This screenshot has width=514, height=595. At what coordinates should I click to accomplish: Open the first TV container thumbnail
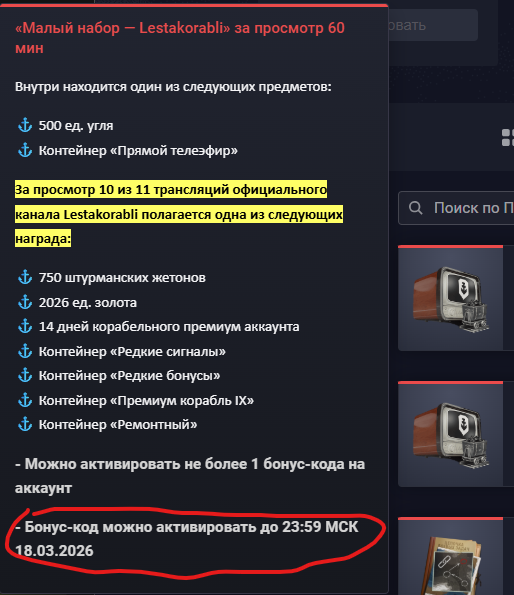tap(450, 298)
